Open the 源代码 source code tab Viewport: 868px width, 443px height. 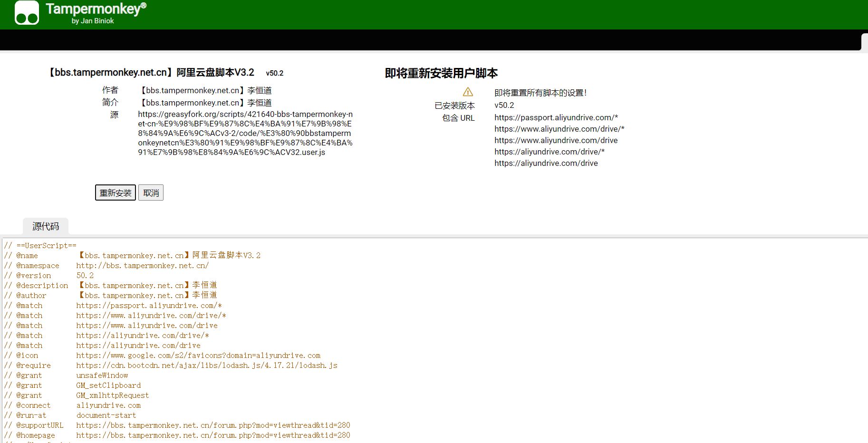coord(46,226)
